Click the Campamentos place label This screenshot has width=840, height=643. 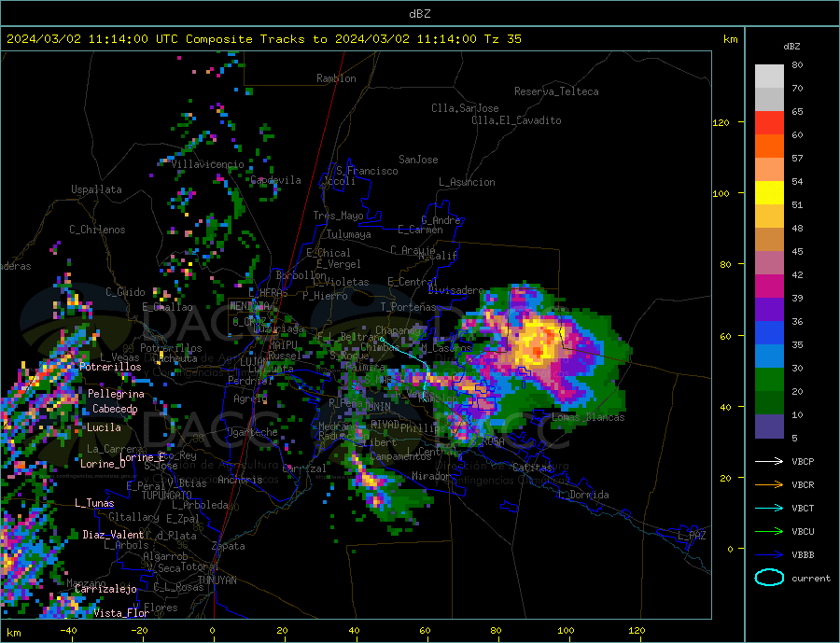[400, 456]
